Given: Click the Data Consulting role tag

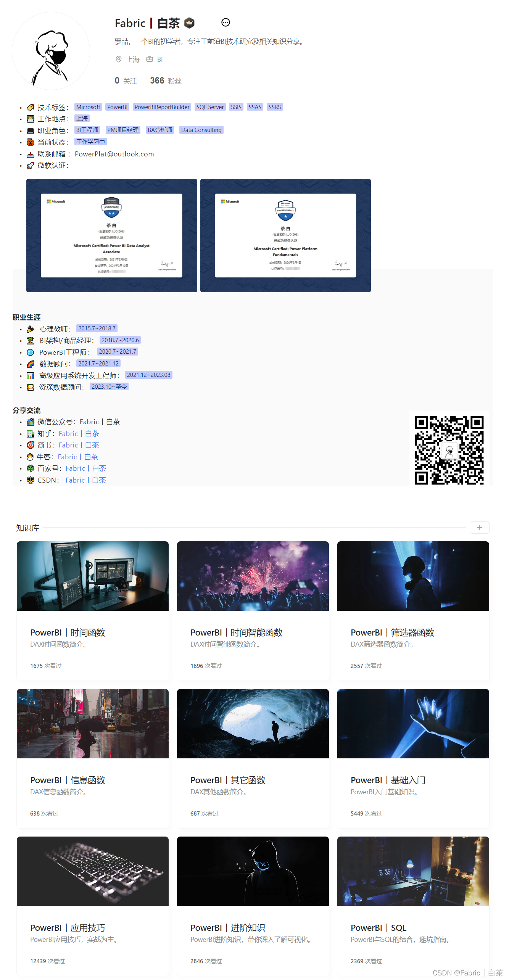Looking at the screenshot, I should [x=201, y=130].
